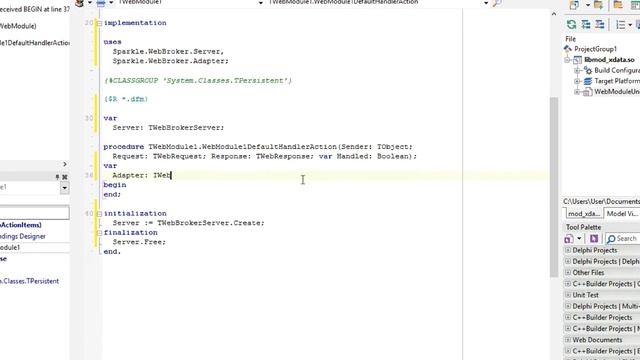This screenshot has height=360, width=640.
Task: Click the class navigation icon left of TWebModule1
Action: pos(101,3)
